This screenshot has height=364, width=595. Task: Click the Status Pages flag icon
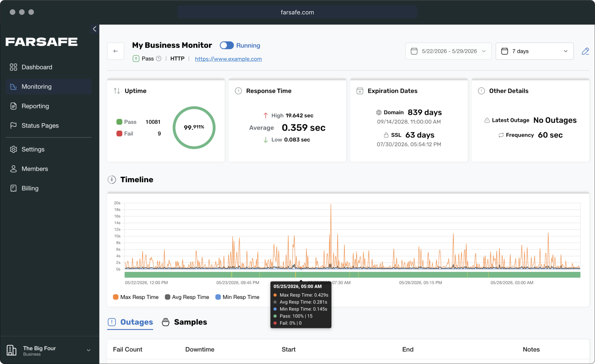13,126
